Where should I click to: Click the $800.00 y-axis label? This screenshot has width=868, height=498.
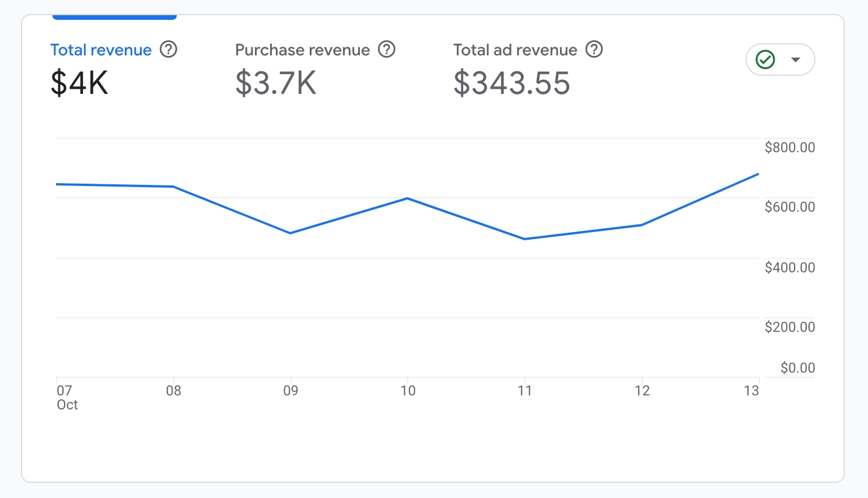(x=790, y=148)
